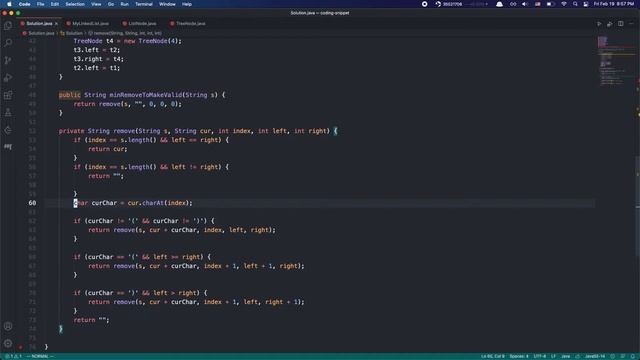Click the JavaSE-14 runtime status item
The image size is (640, 360).
(595, 356)
